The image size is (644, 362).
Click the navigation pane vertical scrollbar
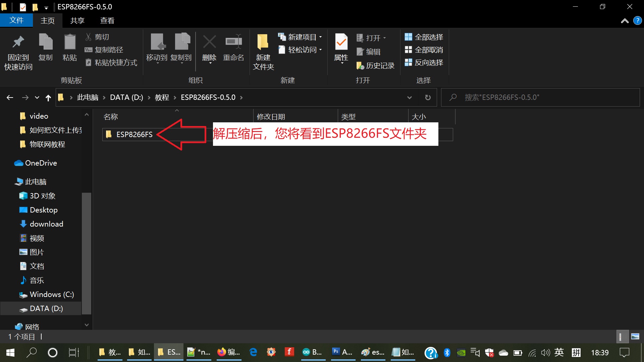coord(87,253)
